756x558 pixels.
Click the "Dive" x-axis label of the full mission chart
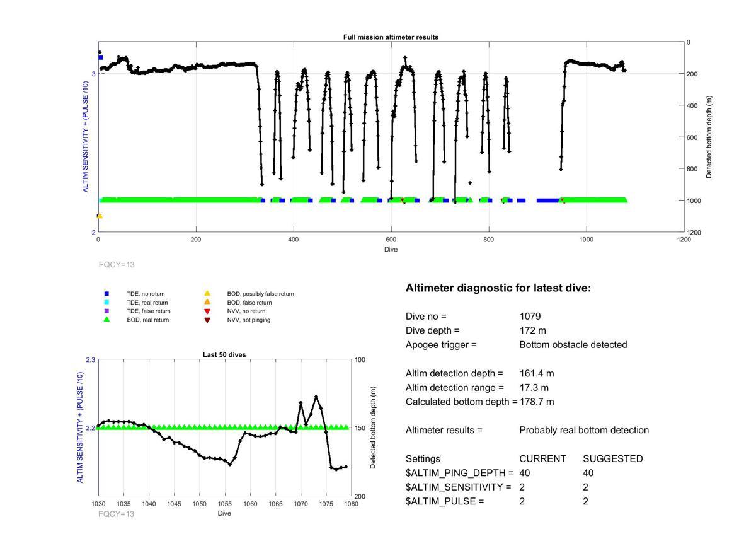[391, 249]
